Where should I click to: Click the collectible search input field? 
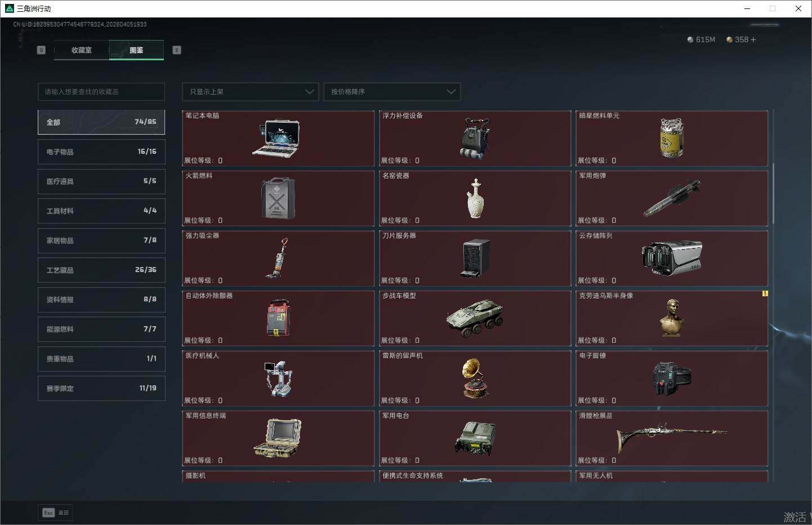pos(101,92)
